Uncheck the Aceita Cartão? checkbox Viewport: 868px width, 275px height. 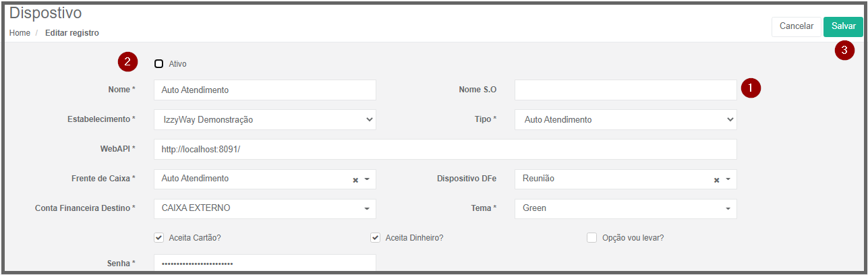(159, 237)
